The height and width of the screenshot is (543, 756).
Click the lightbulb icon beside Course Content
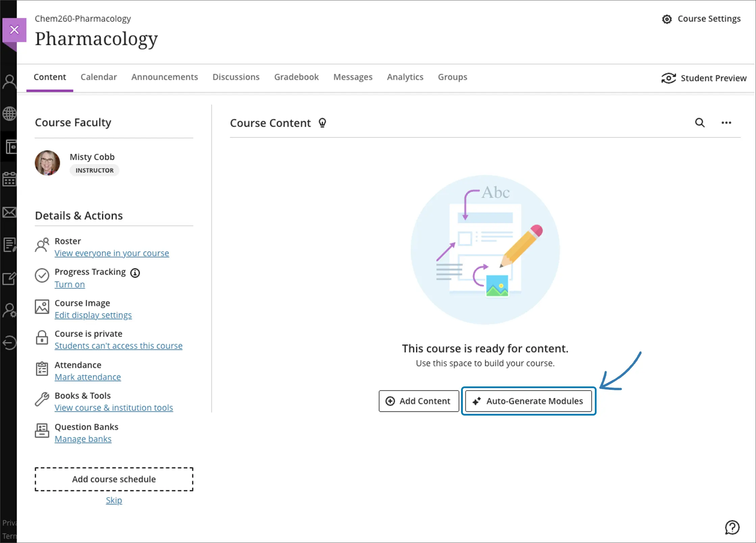pyautogui.click(x=322, y=123)
